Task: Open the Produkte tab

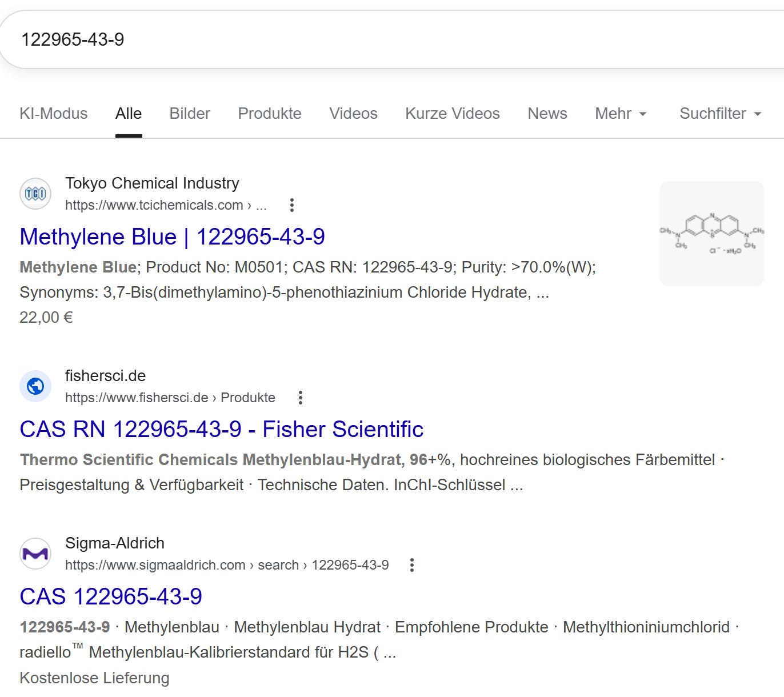Action: pyautogui.click(x=270, y=114)
